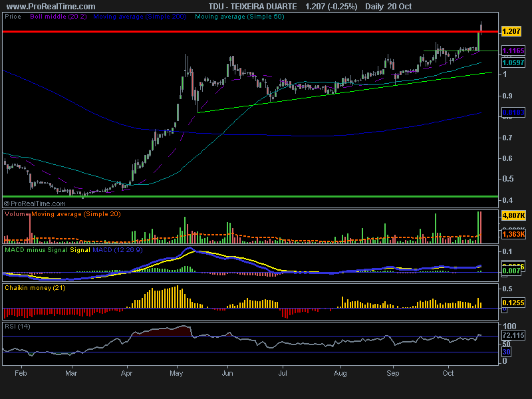Select the RSI (14) label
532x399 pixels.
click(17, 327)
